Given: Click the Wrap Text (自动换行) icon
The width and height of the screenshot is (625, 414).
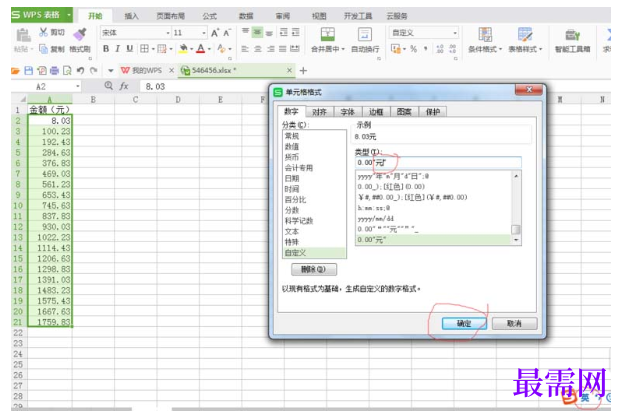Looking at the screenshot, I should click(x=365, y=34).
